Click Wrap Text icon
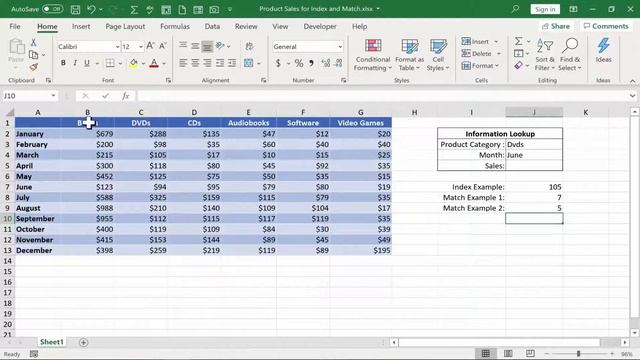The width and height of the screenshot is (640, 360). pos(249,46)
